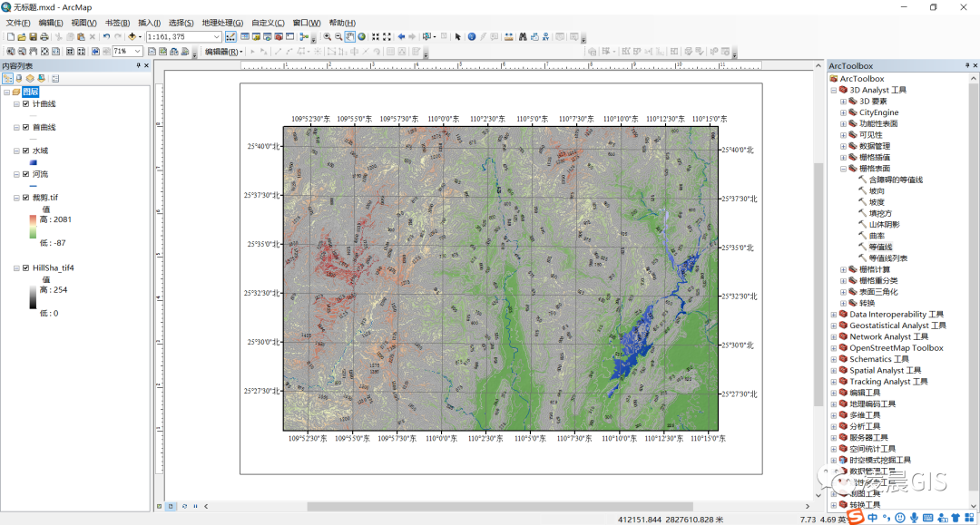This screenshot has width=980, height=525.
Task: Open the Find binoculars tool
Action: tap(523, 37)
